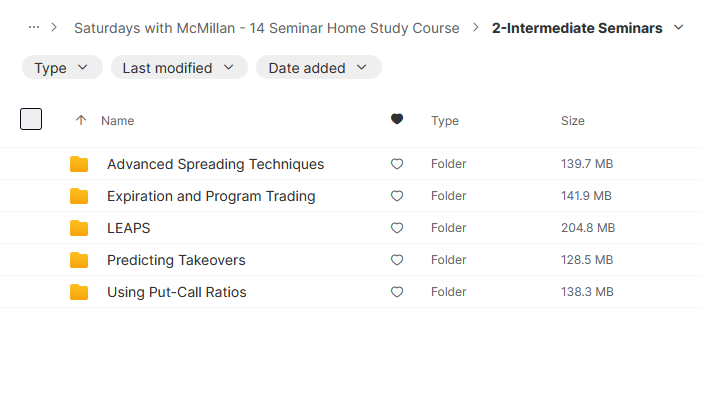Screen dimensions: 701x397
Task: Click the Predicting Takeovers folder icon
Action: [x=79, y=260]
